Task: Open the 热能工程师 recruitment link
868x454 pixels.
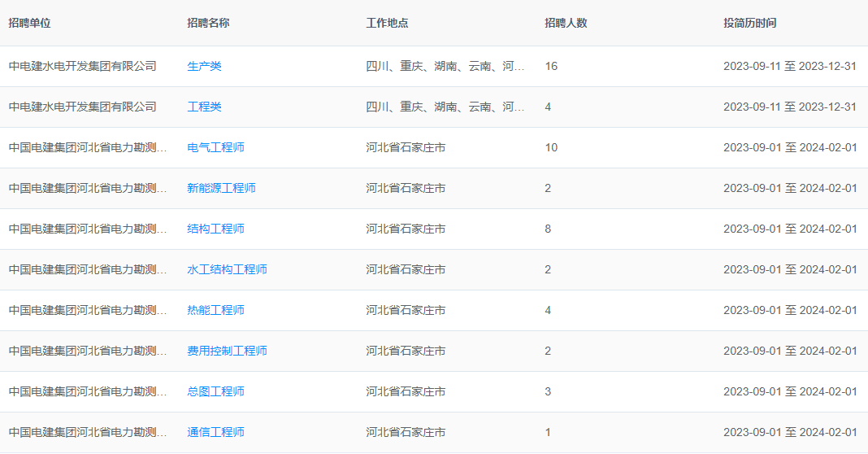Action: point(216,310)
